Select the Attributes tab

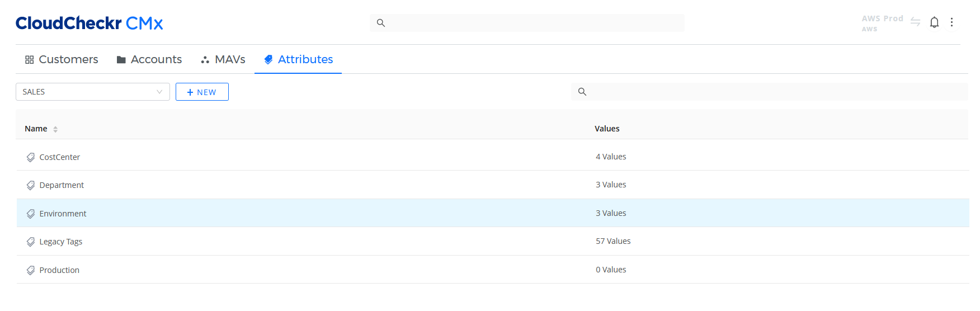298,59
